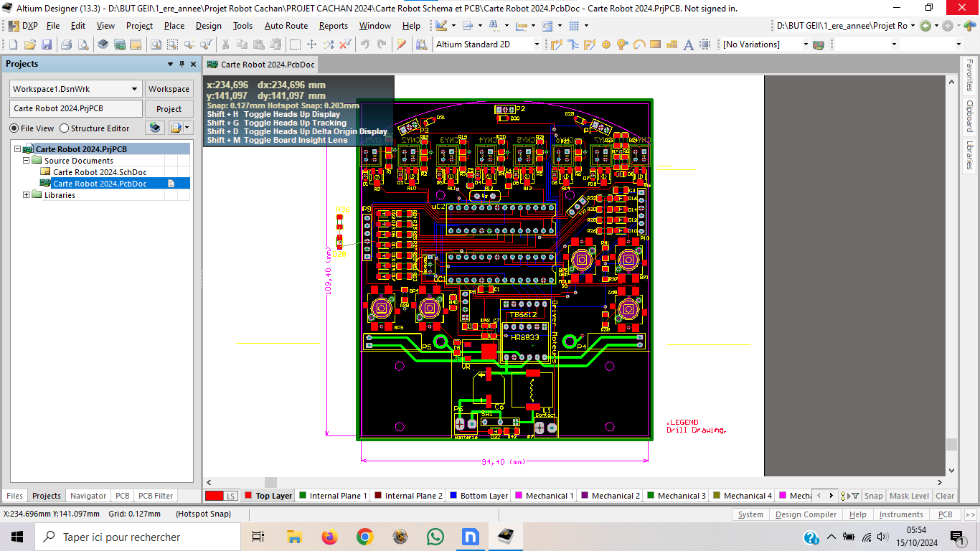Image resolution: width=980 pixels, height=551 pixels.
Task: Click the Place Polygon Plane icon
Action: (x=672, y=44)
